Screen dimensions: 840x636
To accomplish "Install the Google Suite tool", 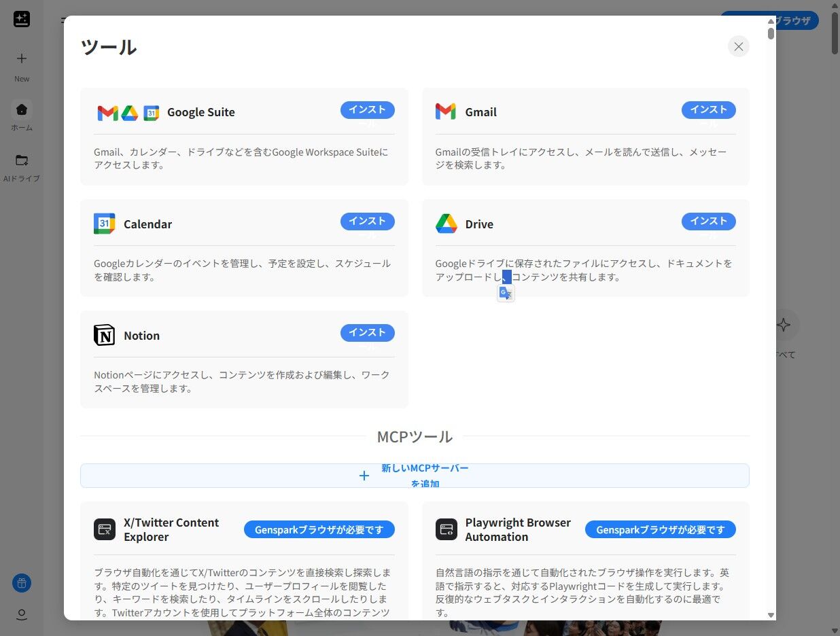I will (x=368, y=110).
